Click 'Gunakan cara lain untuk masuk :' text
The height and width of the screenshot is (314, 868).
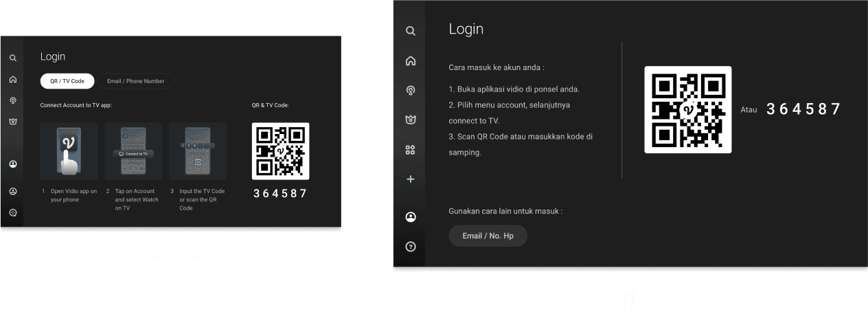coord(505,211)
